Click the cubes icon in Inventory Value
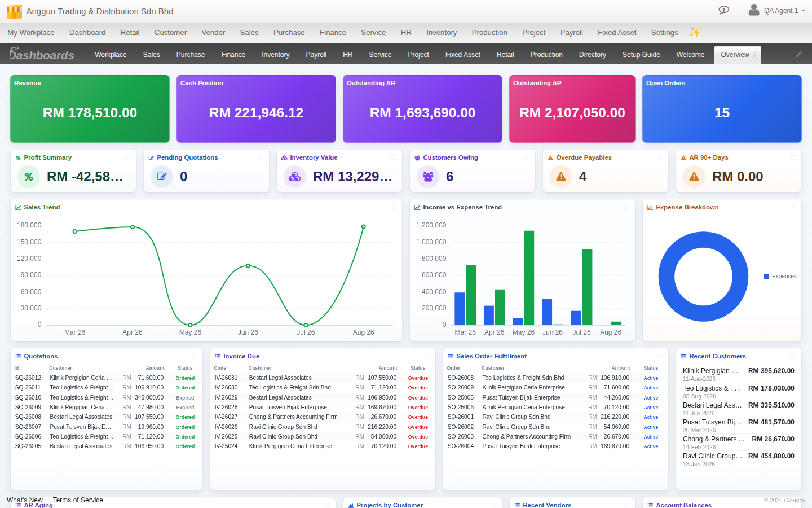Image resolution: width=812 pixels, height=508 pixels. point(295,177)
